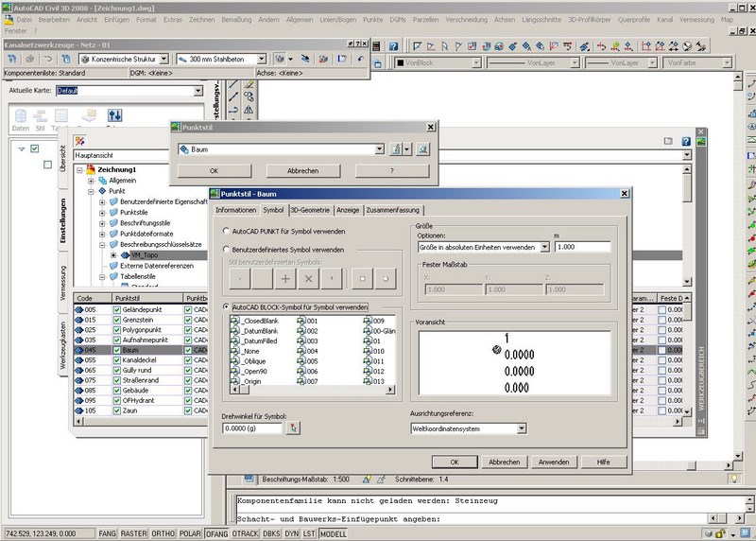Select the _Origin block symbol

point(247,381)
